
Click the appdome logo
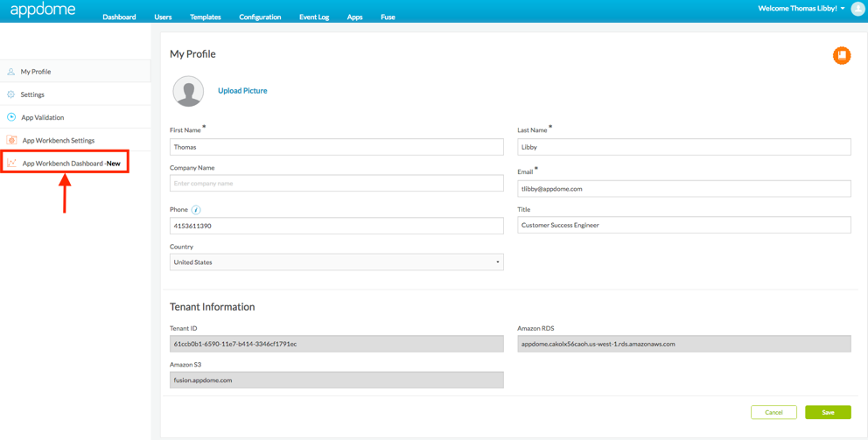tap(43, 10)
